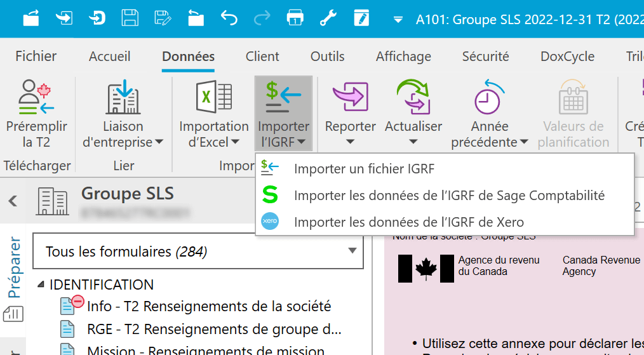The width and height of the screenshot is (644, 355).
Task: Open Info - T2 Renseignements de la société
Action: point(208,306)
